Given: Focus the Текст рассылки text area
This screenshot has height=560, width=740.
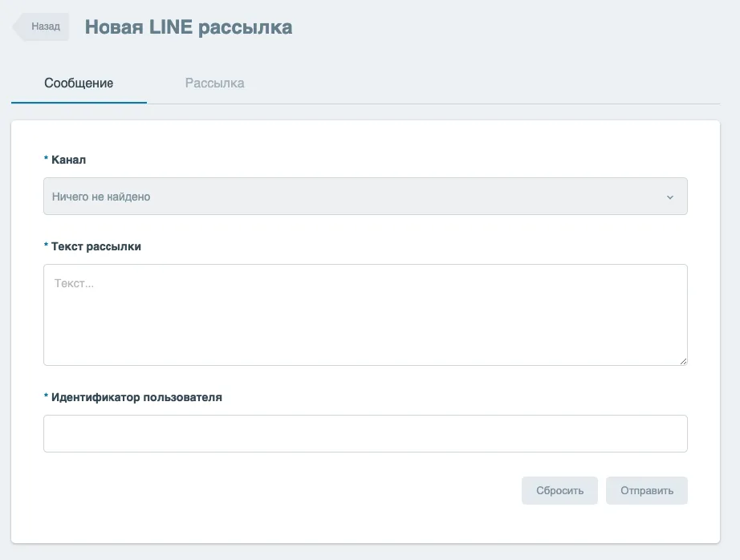Looking at the screenshot, I should tap(365, 314).
